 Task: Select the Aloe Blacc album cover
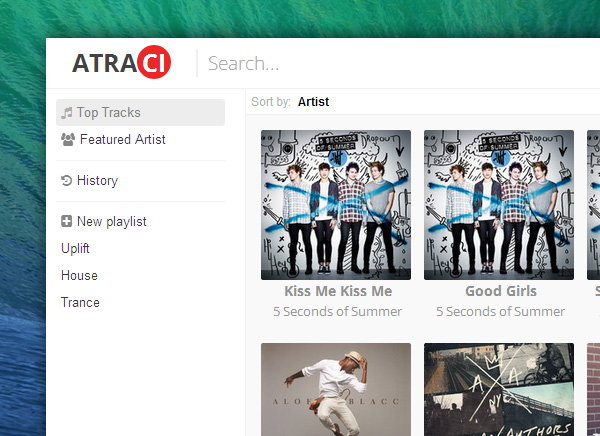pos(336,389)
